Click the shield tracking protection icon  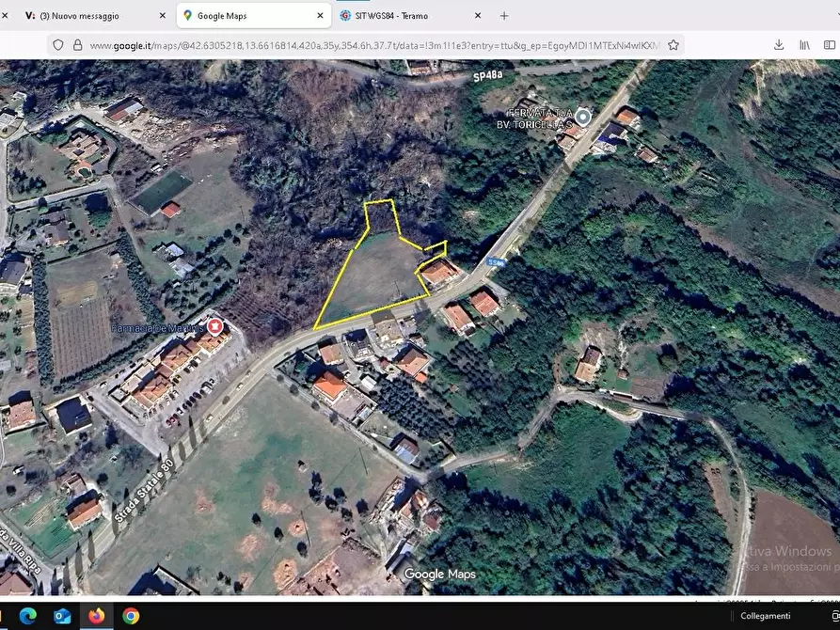57,44
